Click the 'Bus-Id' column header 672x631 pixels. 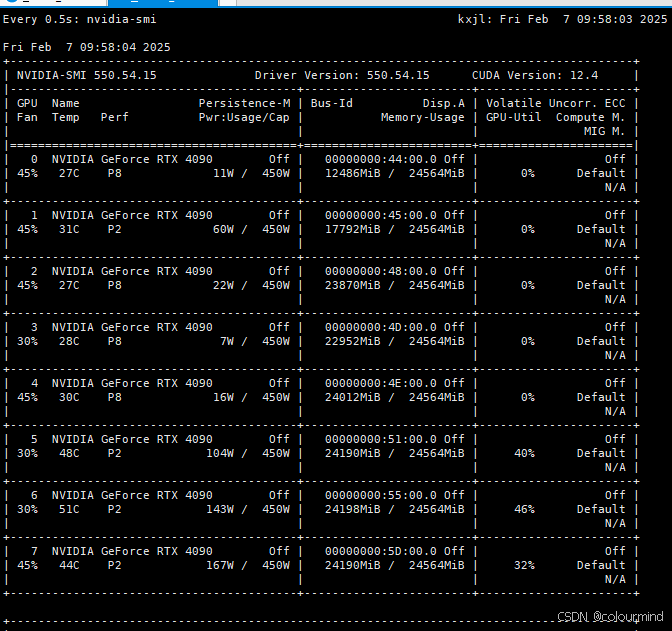pos(332,103)
